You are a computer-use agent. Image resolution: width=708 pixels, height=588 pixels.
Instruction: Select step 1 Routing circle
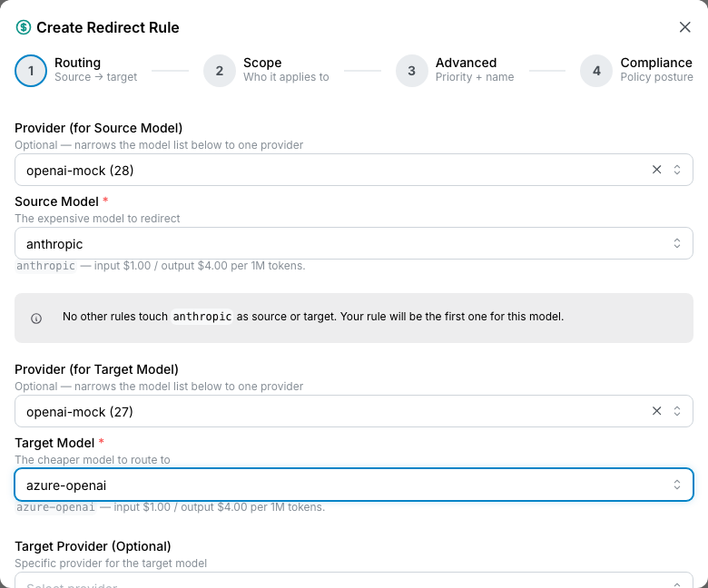pos(31,71)
